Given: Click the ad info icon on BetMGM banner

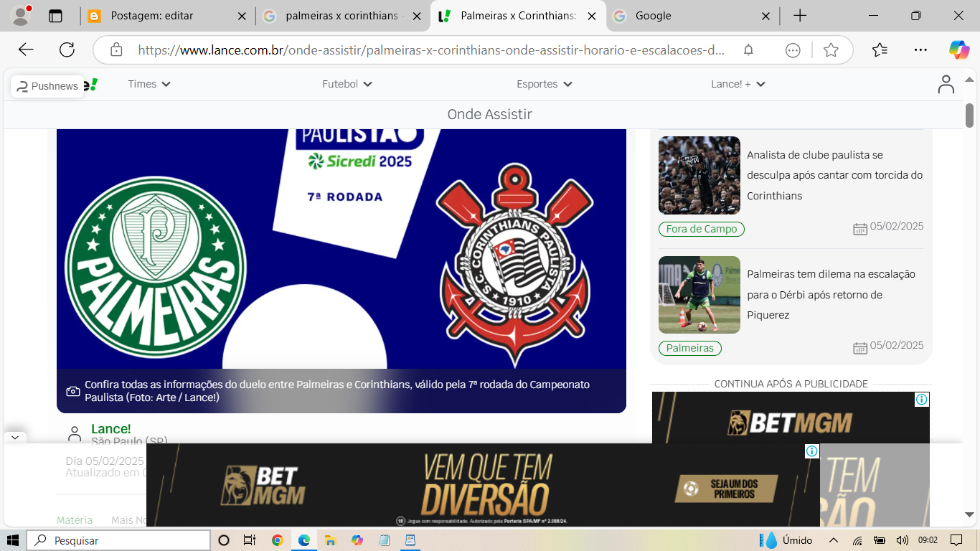Looking at the screenshot, I should click(x=812, y=451).
